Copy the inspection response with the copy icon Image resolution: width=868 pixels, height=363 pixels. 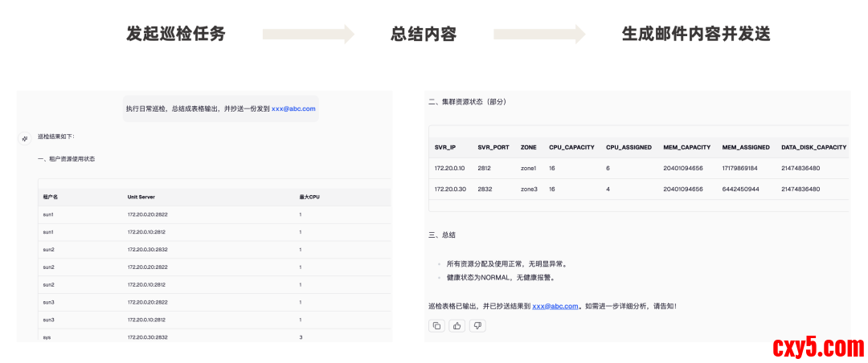[x=437, y=325]
